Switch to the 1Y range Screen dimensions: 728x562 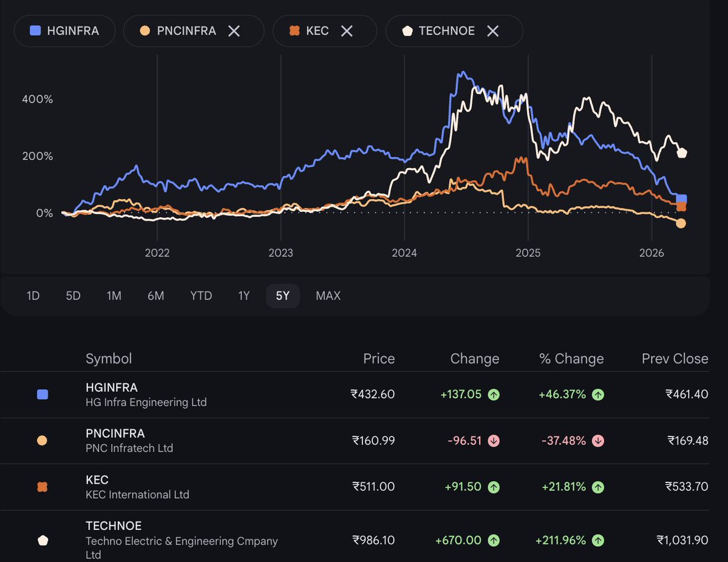244,296
